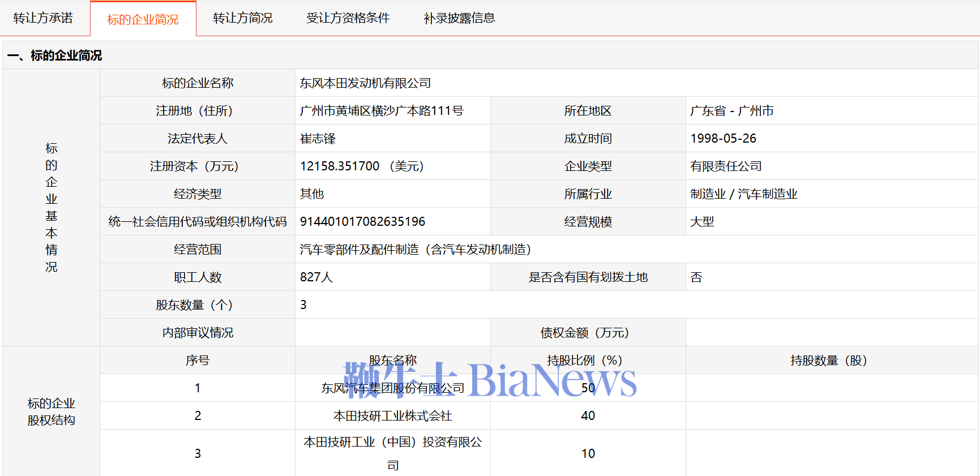980x476 pixels.
Task: Switch to the 转让方承诺 tab
Action: (x=43, y=18)
